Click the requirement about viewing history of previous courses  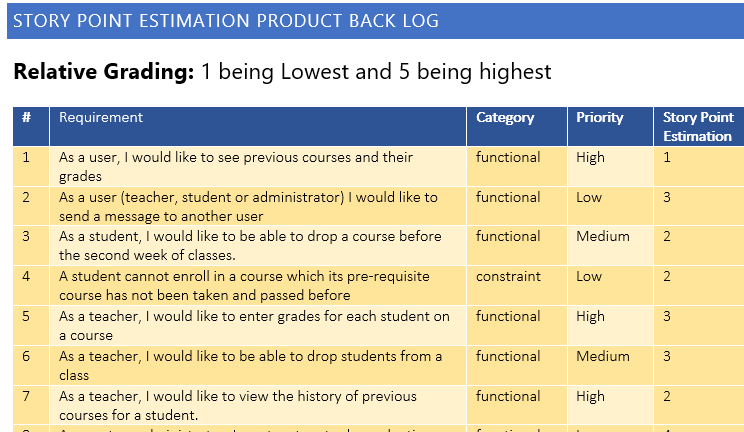click(x=237, y=405)
